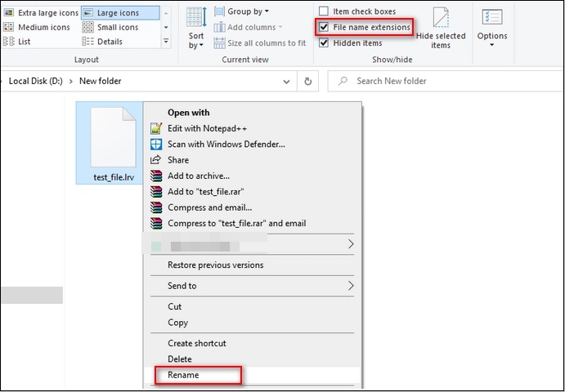Viewport: 565px width, 392px height.
Task: Select Extra large icons layout
Action: coord(41,13)
